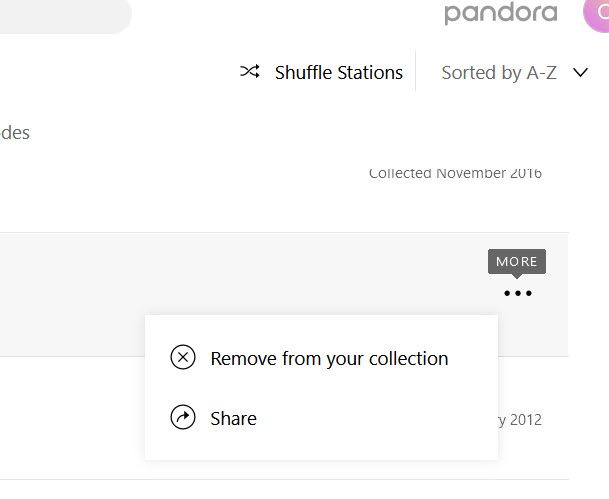Open the pink profile avatar

[x=597, y=13]
